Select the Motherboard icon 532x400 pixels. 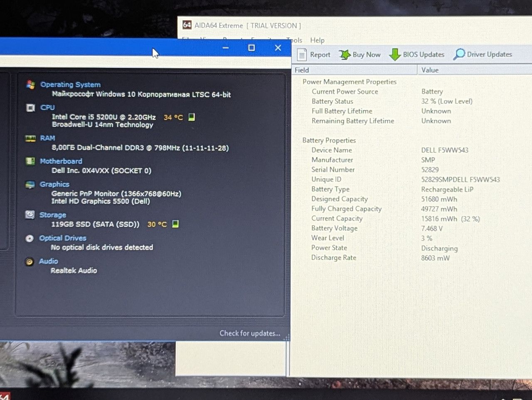pyautogui.click(x=30, y=161)
